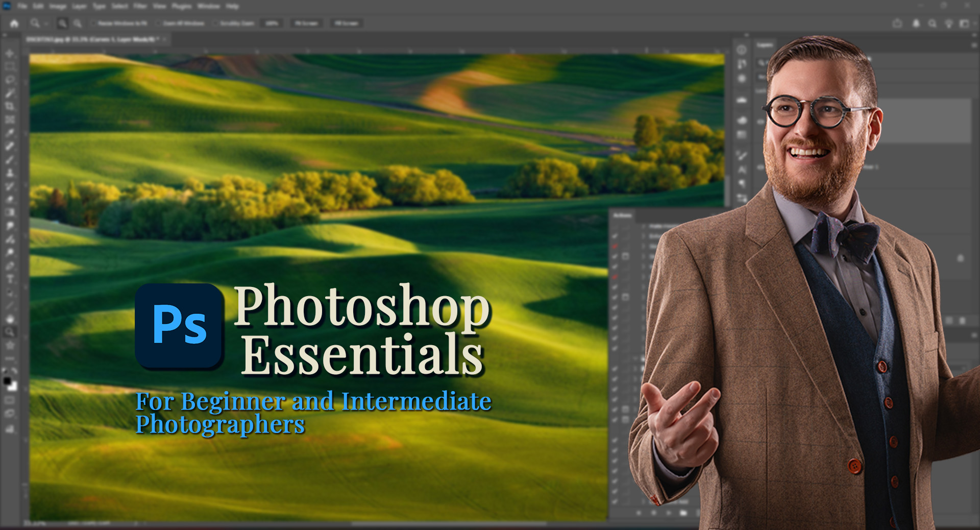Viewport: 980px width, 530px height.
Task: Open the background color picker
Action: [13, 387]
